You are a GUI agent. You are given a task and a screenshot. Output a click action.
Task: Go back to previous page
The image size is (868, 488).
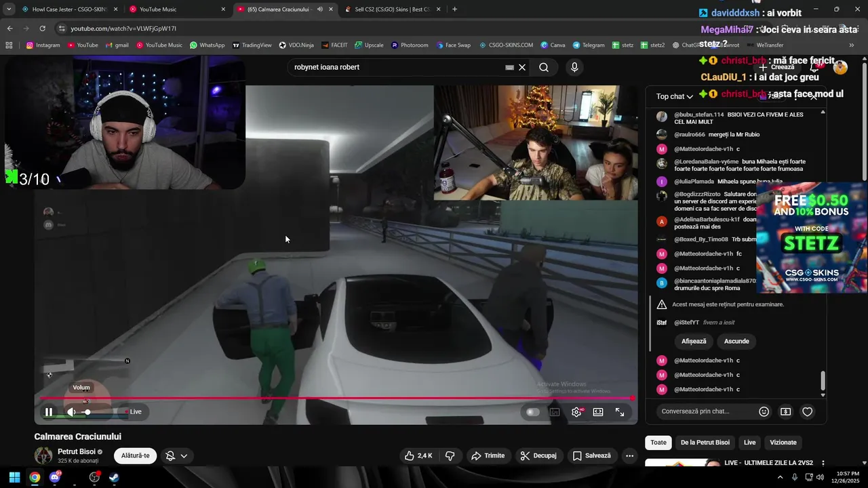[9, 28]
